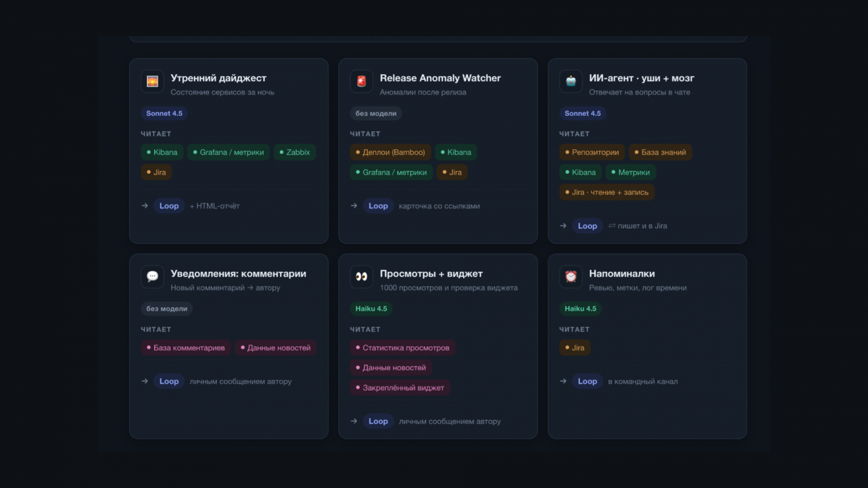The height and width of the screenshot is (488, 868).
Task: Click the Loop badge in Просмотры + виджет card
Action: click(378, 421)
